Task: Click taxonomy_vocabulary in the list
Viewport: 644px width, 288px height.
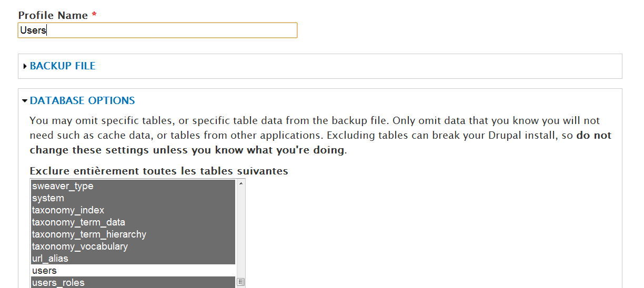Action: click(79, 246)
